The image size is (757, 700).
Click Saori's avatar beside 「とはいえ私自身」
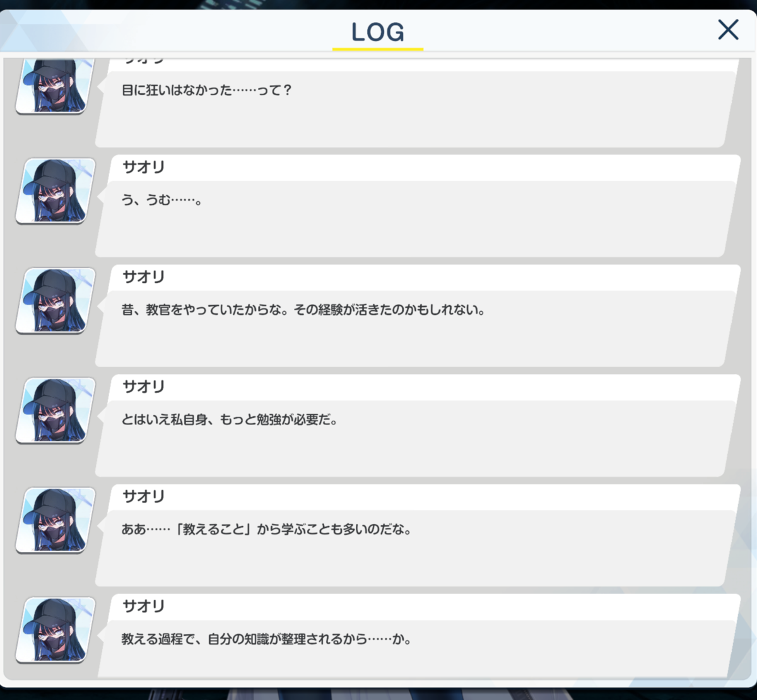(x=56, y=411)
